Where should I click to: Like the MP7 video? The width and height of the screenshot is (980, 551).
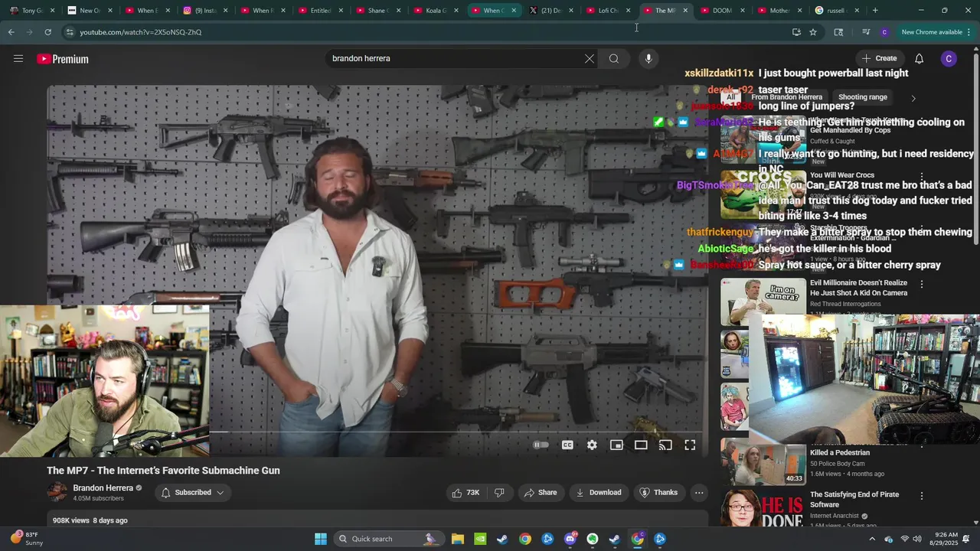(x=465, y=493)
